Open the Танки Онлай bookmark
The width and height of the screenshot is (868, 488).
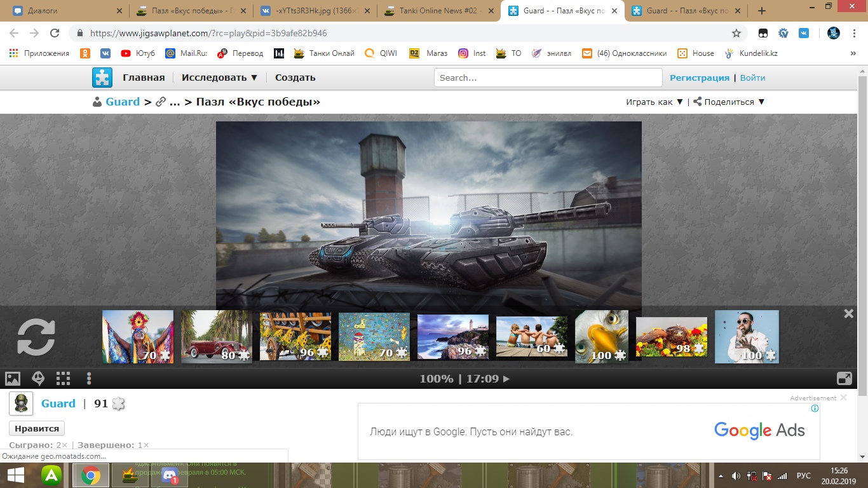pos(323,53)
